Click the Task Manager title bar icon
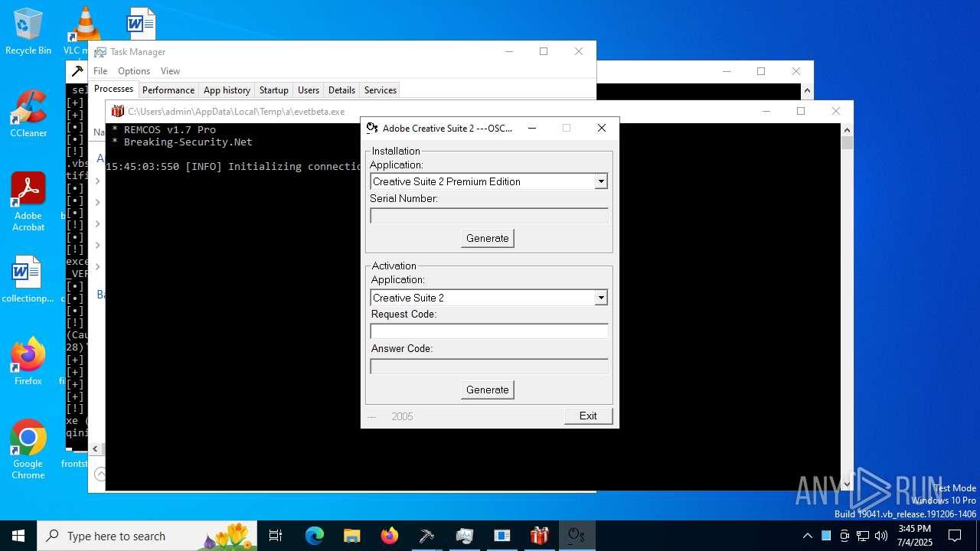 pyautogui.click(x=100, y=52)
